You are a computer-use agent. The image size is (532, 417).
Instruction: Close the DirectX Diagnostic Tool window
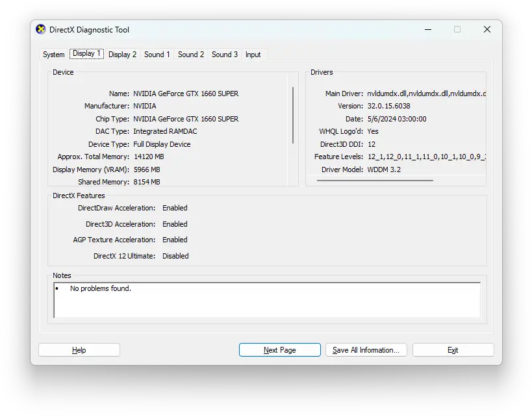pos(487,29)
